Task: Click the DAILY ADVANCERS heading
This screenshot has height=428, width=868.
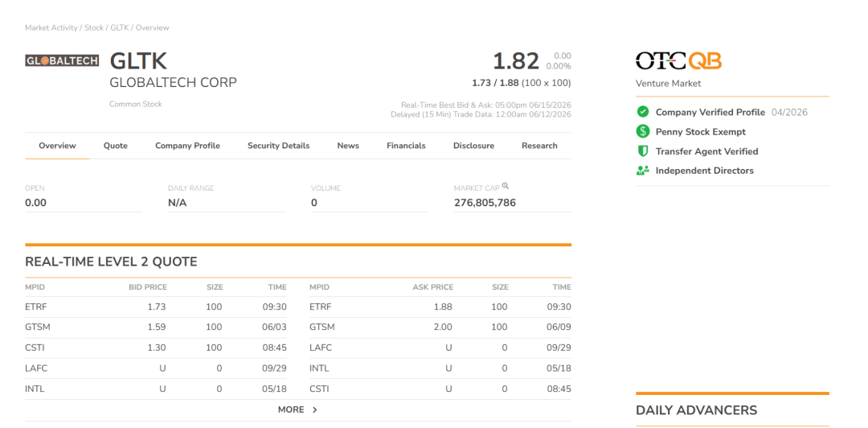Action: pos(696,410)
